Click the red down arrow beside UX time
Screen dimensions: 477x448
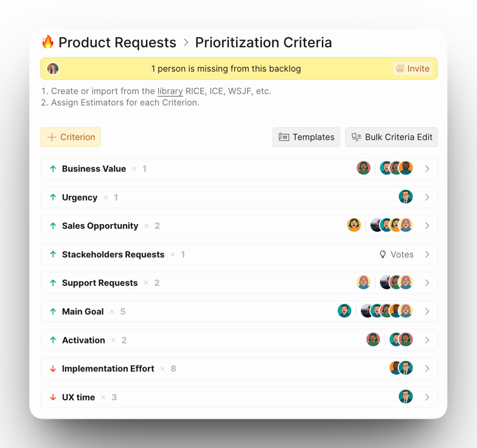point(53,397)
